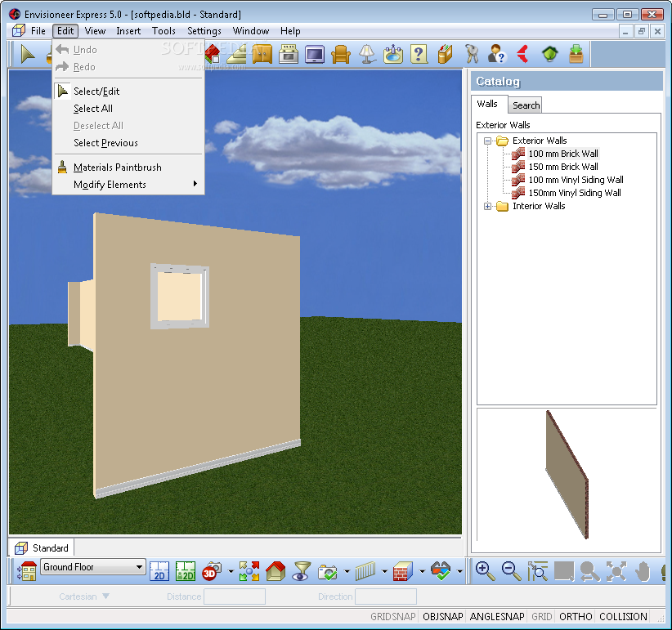Toggle GRID display in status bar
Image resolution: width=672 pixels, height=630 pixels.
click(542, 616)
